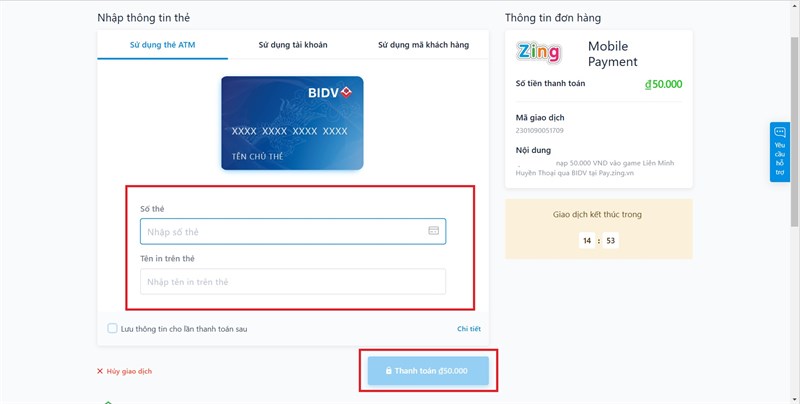Image resolution: width=800 pixels, height=404 pixels.
Task: Open Sử dụng mã khách hàng tab
Action: [x=423, y=45]
